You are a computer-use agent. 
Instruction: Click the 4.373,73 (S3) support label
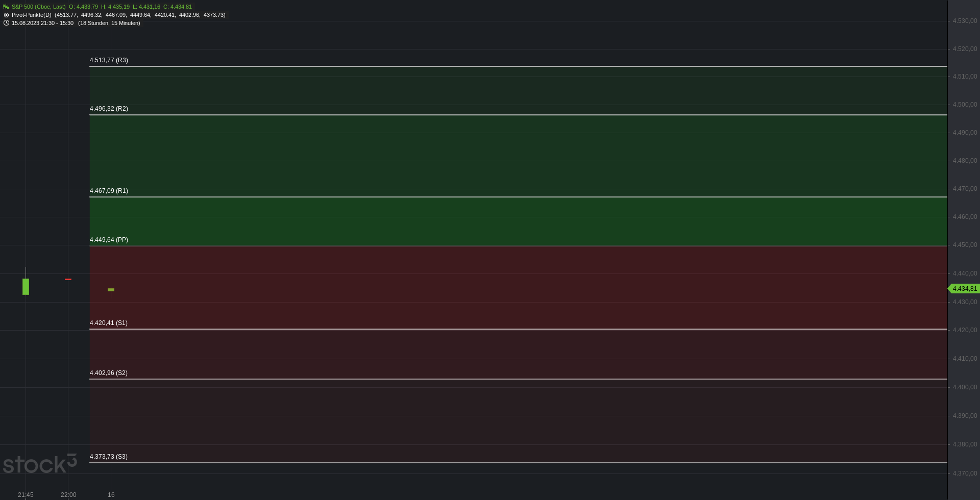109,457
